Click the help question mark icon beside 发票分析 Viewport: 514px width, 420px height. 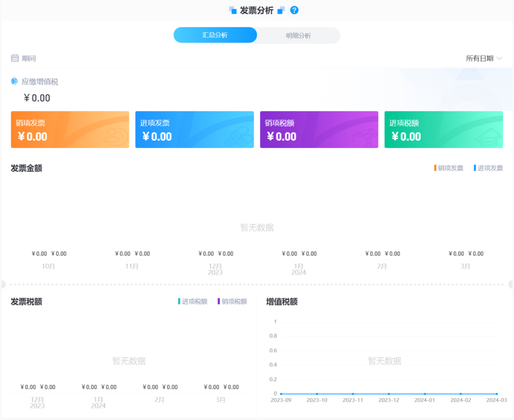tap(293, 9)
